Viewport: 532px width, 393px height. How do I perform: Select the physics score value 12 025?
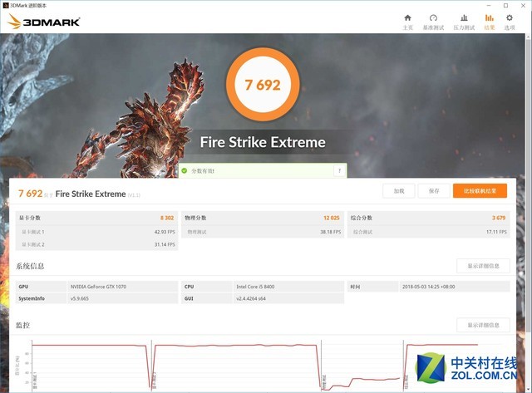[x=332, y=218]
